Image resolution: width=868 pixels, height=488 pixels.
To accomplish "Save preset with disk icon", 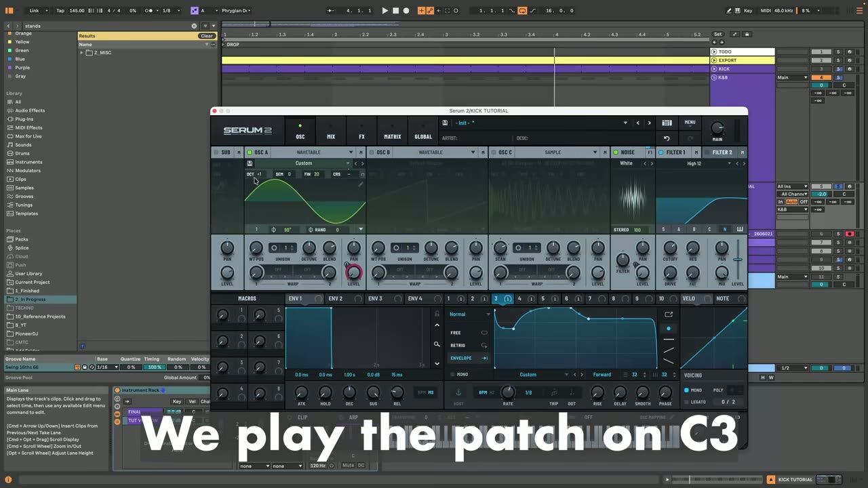I will (x=445, y=123).
